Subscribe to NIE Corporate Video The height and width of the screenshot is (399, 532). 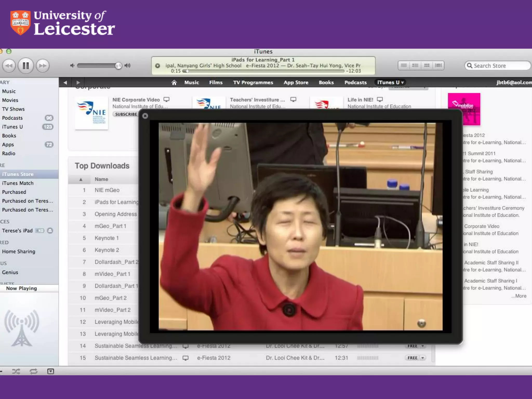pyautogui.click(x=126, y=114)
